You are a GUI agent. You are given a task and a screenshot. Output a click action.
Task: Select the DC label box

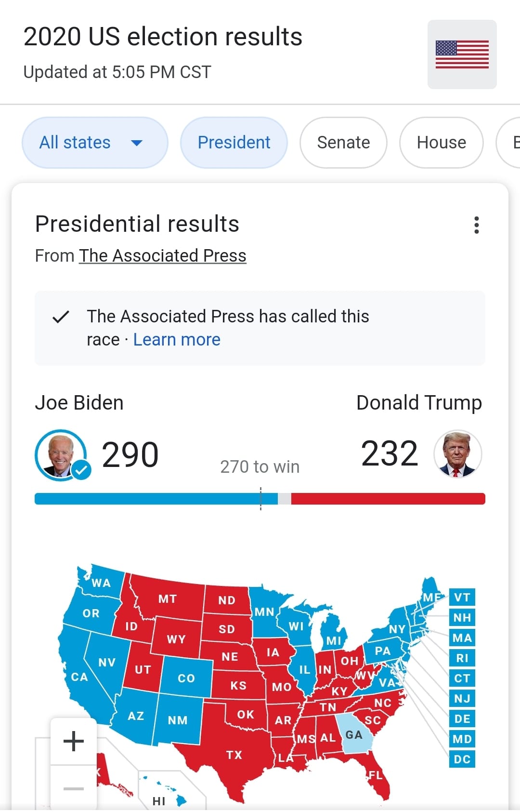(462, 759)
